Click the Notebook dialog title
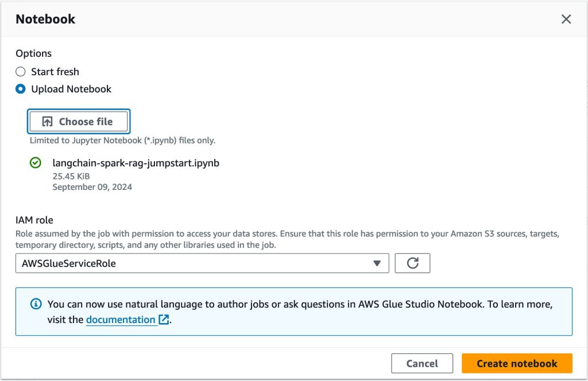Image resolution: width=588 pixels, height=381 pixels. tap(45, 19)
